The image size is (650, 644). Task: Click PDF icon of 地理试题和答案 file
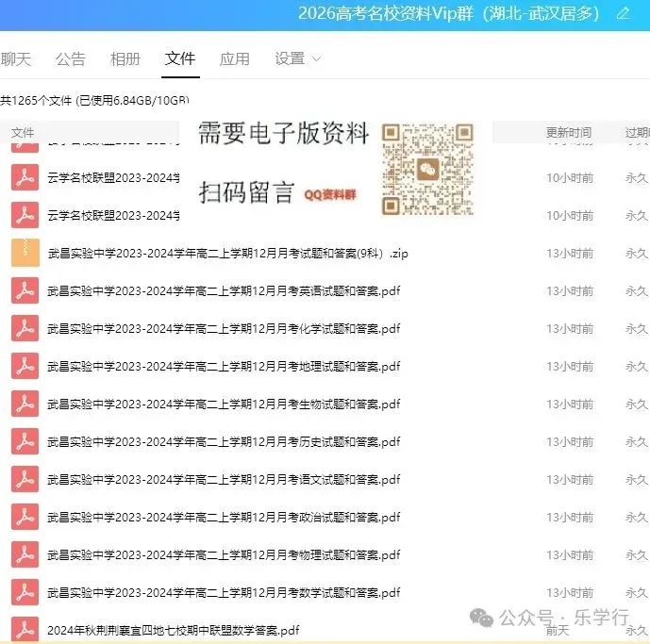[x=25, y=366]
